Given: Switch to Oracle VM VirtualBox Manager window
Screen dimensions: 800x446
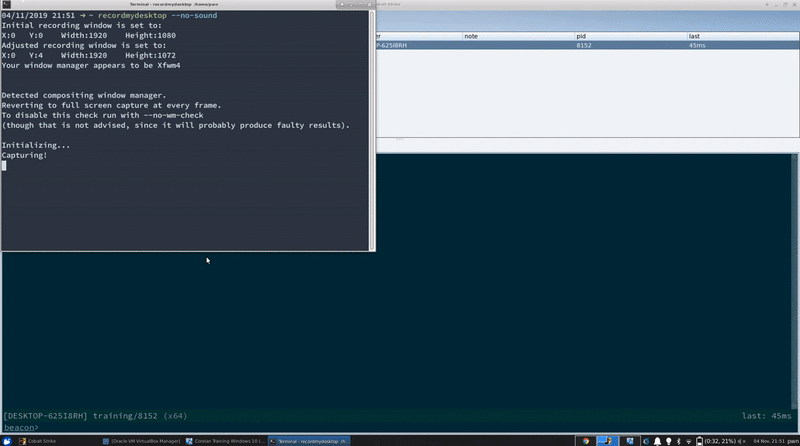Looking at the screenshot, I should pyautogui.click(x=142, y=440).
